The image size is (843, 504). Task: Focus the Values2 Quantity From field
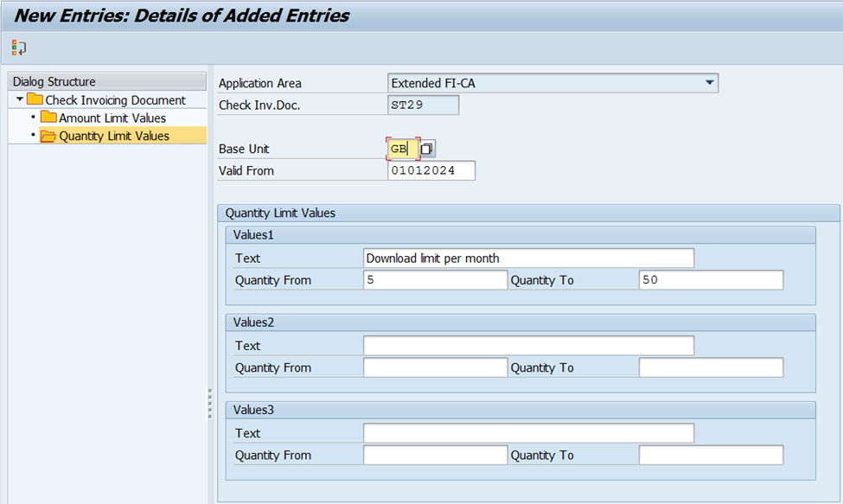(x=435, y=367)
